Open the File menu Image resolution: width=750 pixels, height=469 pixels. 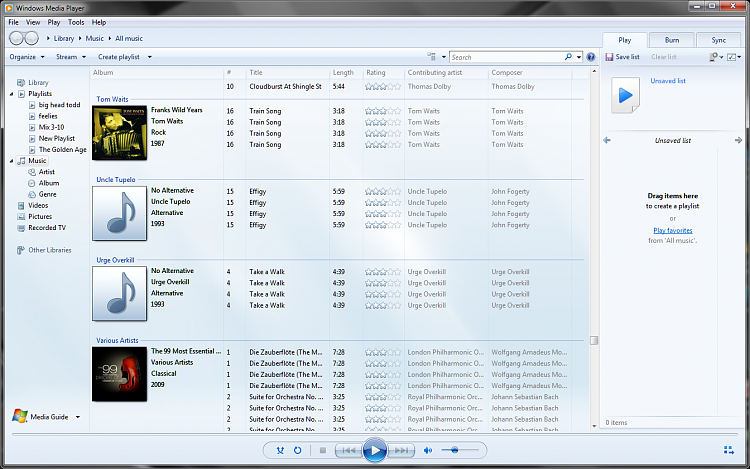13,22
